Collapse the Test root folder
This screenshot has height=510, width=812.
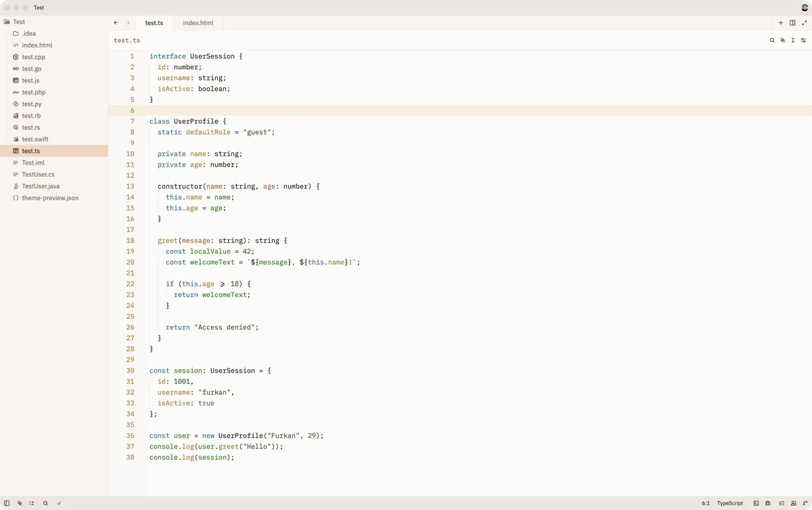point(54,22)
